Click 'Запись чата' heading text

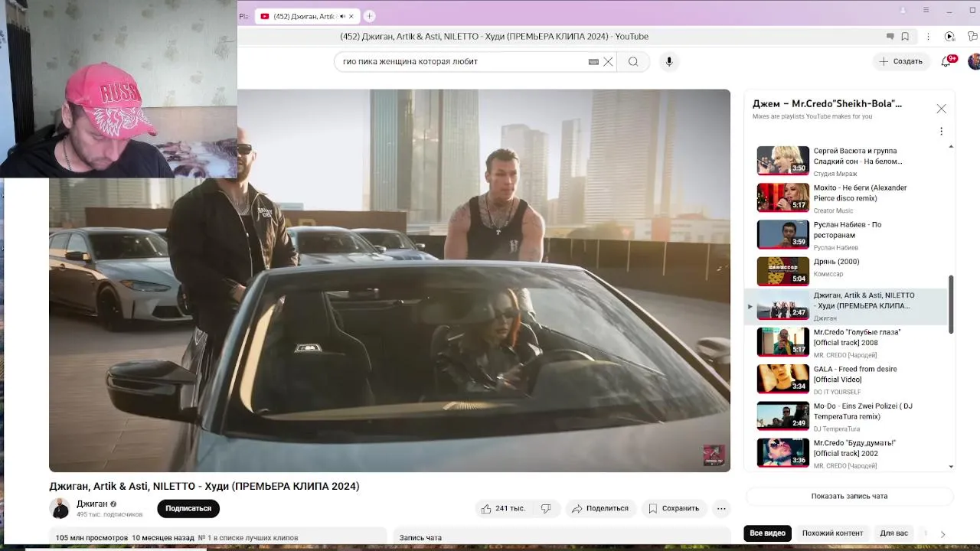click(420, 538)
